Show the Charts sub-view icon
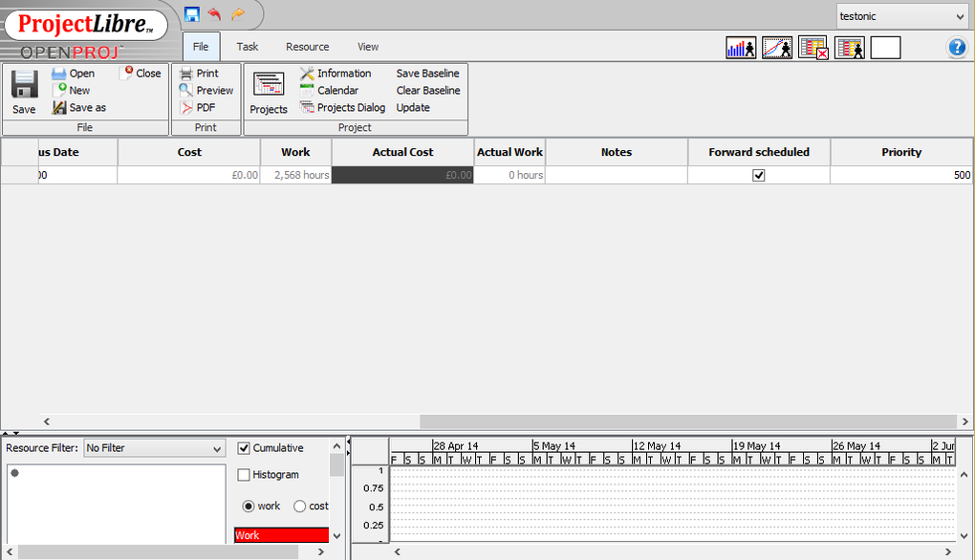This screenshot has height=560, width=975. pyautogui.click(x=777, y=48)
